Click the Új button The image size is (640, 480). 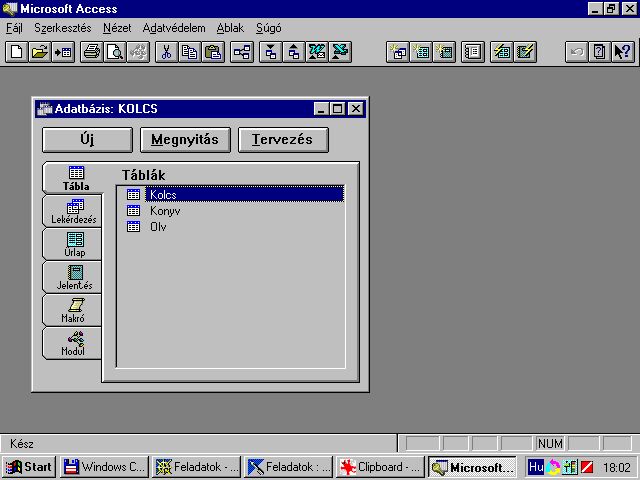87,140
